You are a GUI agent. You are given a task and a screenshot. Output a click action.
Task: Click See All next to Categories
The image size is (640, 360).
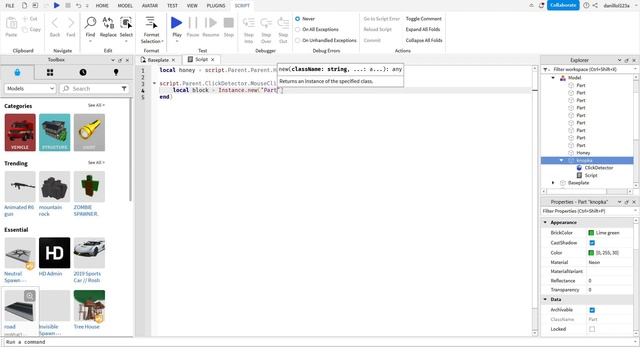click(x=96, y=105)
